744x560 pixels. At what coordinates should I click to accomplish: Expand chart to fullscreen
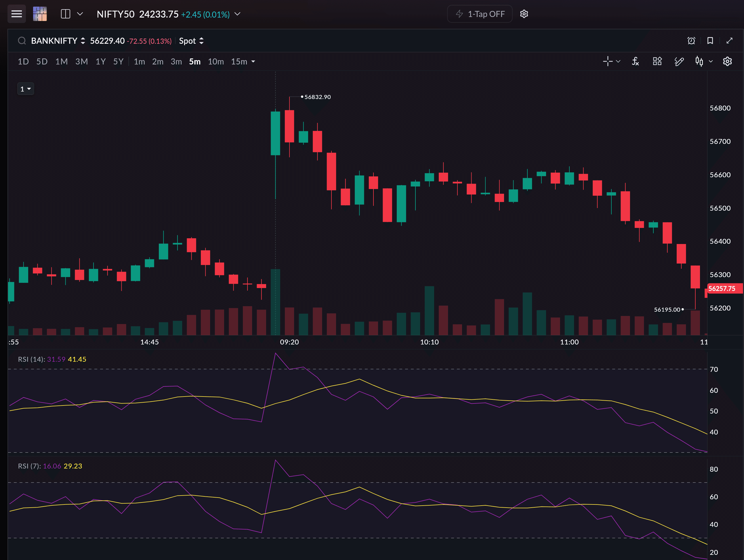click(x=729, y=41)
